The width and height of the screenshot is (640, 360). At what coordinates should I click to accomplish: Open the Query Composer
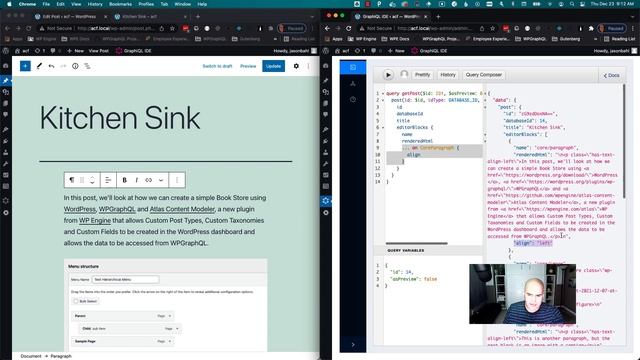484,75
